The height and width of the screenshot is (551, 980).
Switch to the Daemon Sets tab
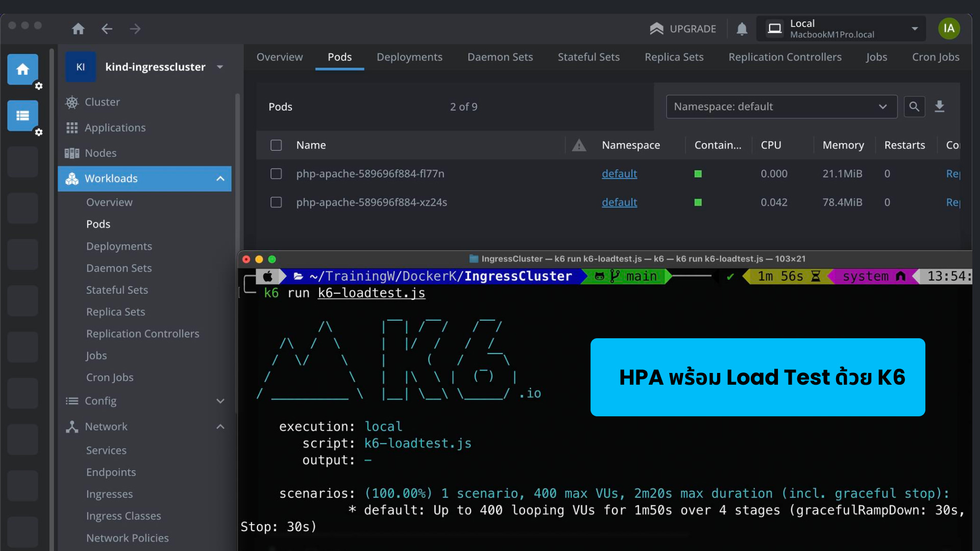click(500, 57)
